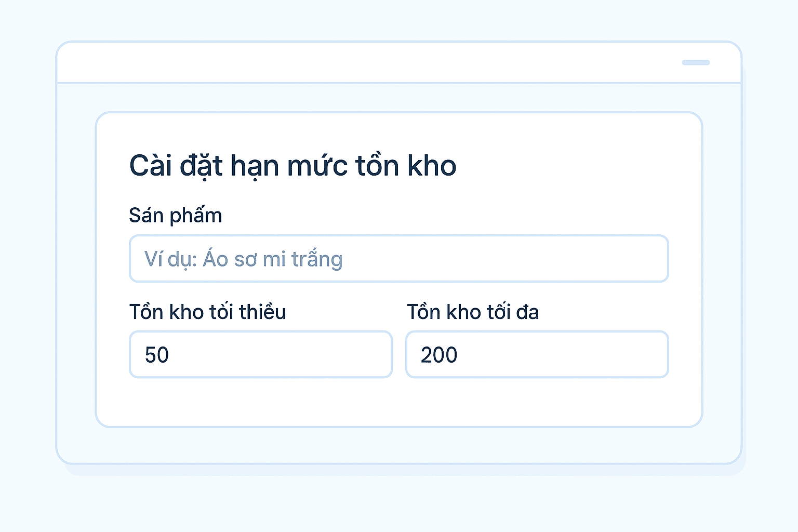The height and width of the screenshot is (532, 798).
Task: Click the "Tồn kho tối thiểu" label
Action: pos(208,312)
